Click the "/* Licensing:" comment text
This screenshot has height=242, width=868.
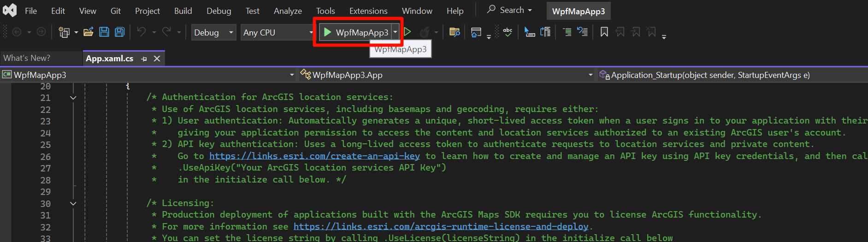(x=180, y=203)
